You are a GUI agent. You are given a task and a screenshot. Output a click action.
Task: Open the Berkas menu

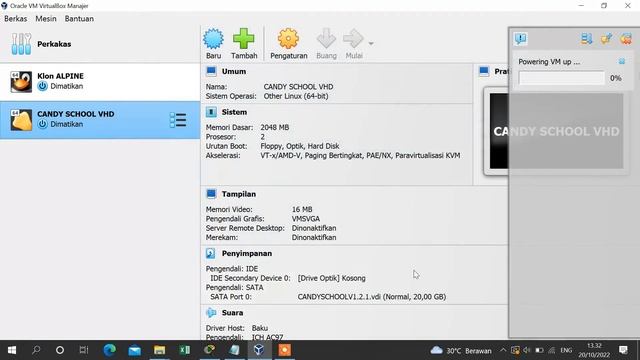pyautogui.click(x=16, y=19)
